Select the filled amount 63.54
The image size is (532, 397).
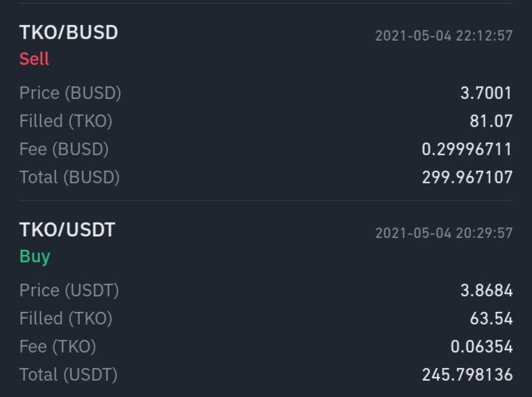pyautogui.click(x=491, y=319)
